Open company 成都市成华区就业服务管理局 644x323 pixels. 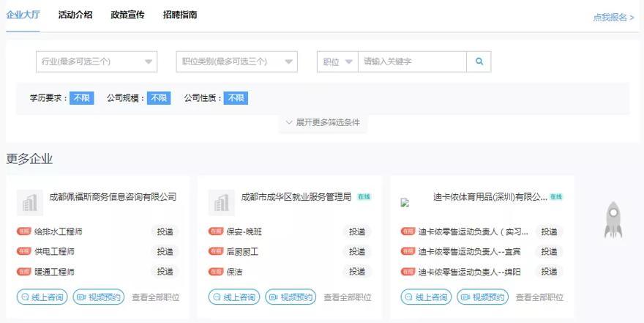296,197
